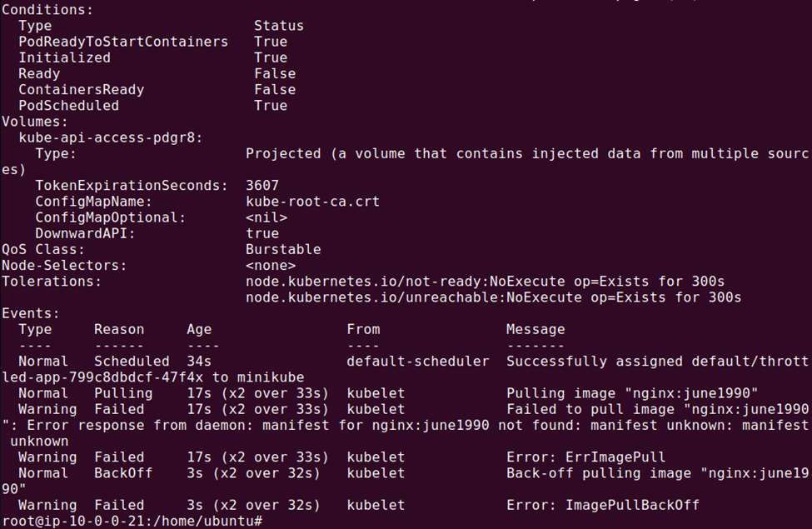Click the ConfigMapOptional label
The height and width of the screenshot is (529, 812).
click(x=110, y=217)
